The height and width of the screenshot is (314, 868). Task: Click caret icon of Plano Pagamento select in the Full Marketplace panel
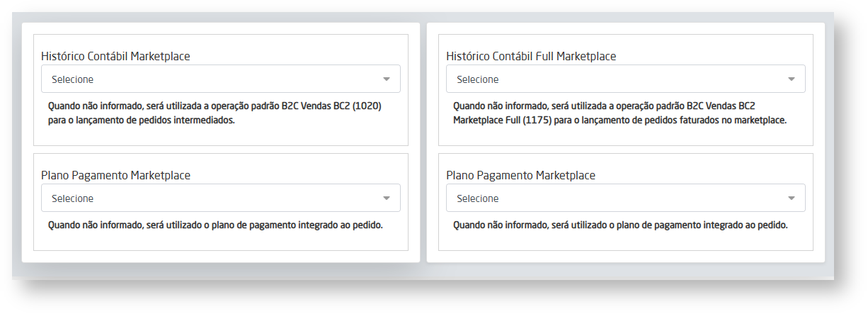tap(792, 198)
